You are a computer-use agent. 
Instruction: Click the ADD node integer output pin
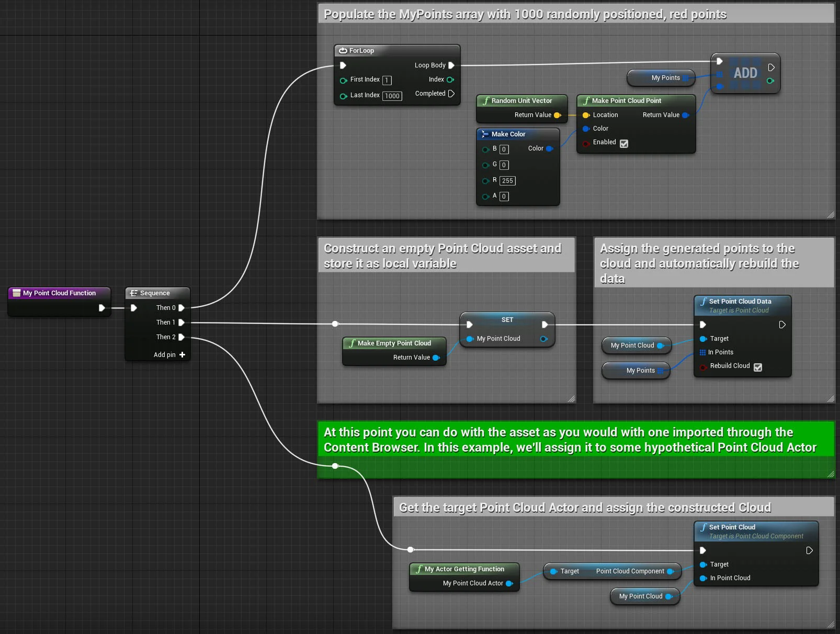coord(770,80)
